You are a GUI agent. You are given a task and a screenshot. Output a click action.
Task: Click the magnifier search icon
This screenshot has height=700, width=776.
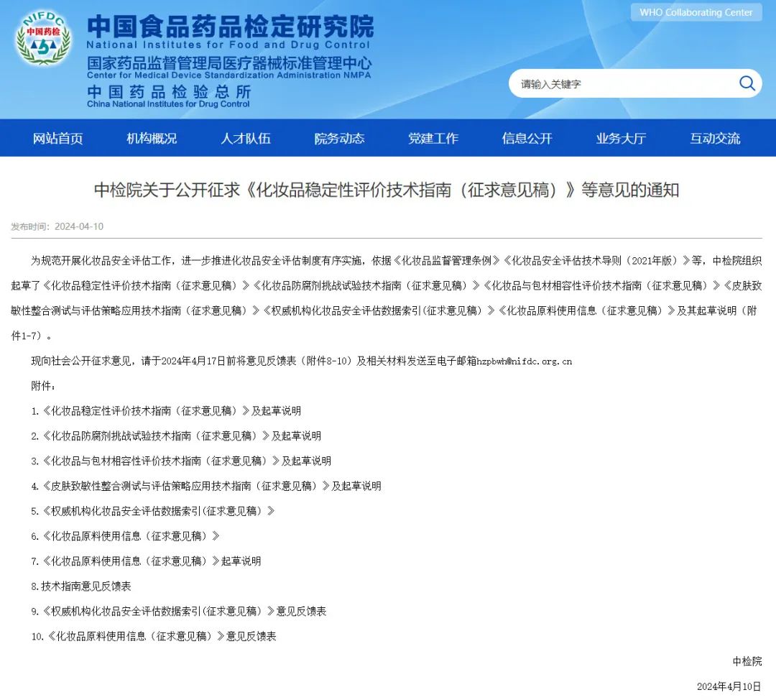(747, 83)
